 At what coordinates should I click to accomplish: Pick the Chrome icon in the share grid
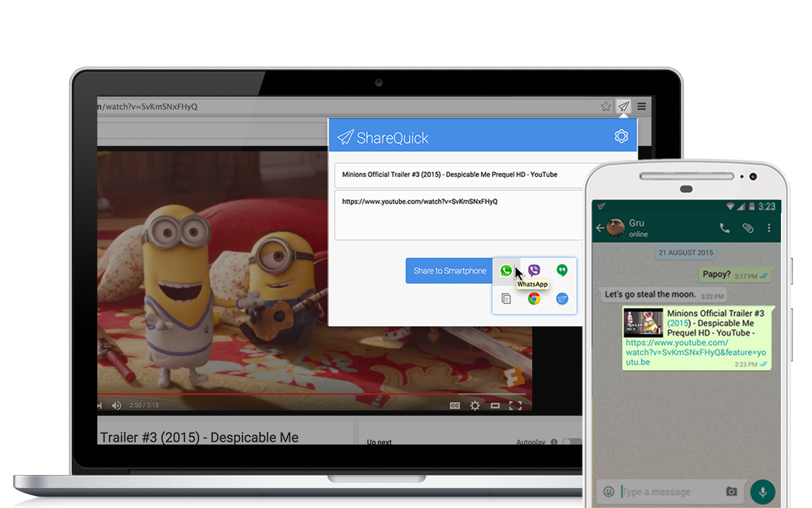click(534, 298)
